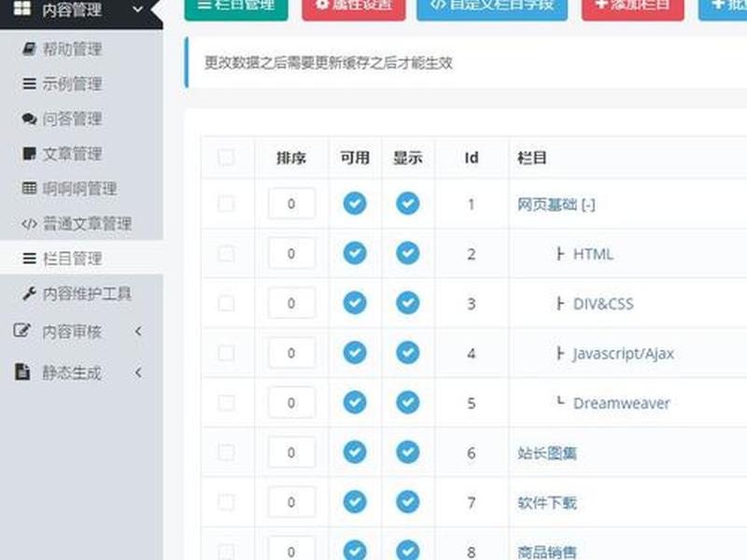Toggle 显示 status for DIV&CSS row
This screenshot has width=747, height=560.
point(407,302)
